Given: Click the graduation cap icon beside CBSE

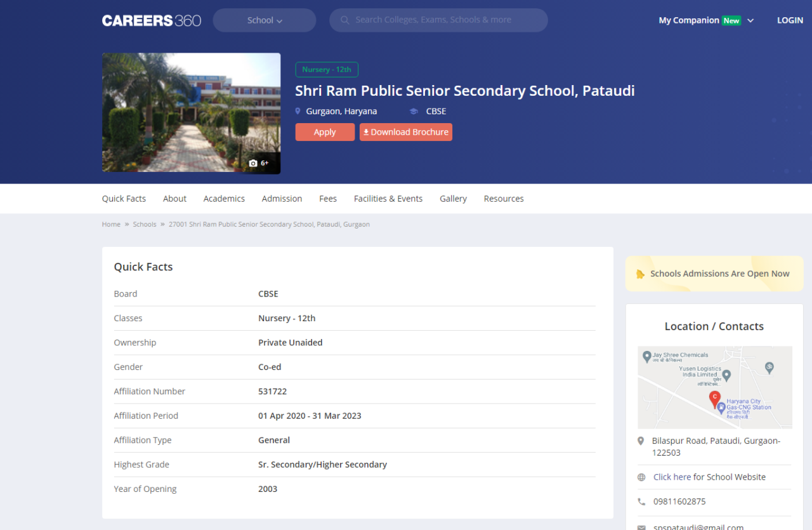Looking at the screenshot, I should coord(414,111).
